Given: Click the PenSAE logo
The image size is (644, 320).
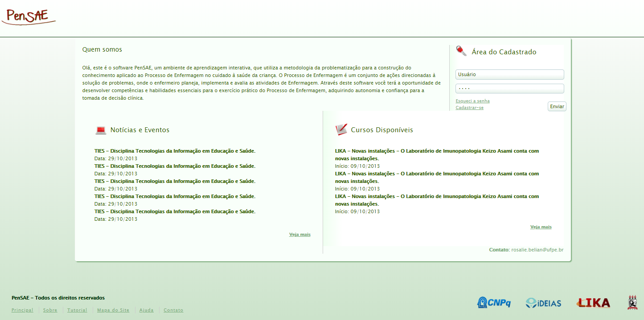Looking at the screenshot, I should (x=29, y=16).
